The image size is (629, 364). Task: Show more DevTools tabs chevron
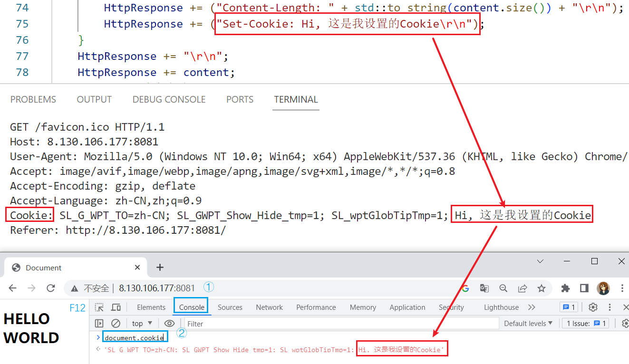coord(532,307)
